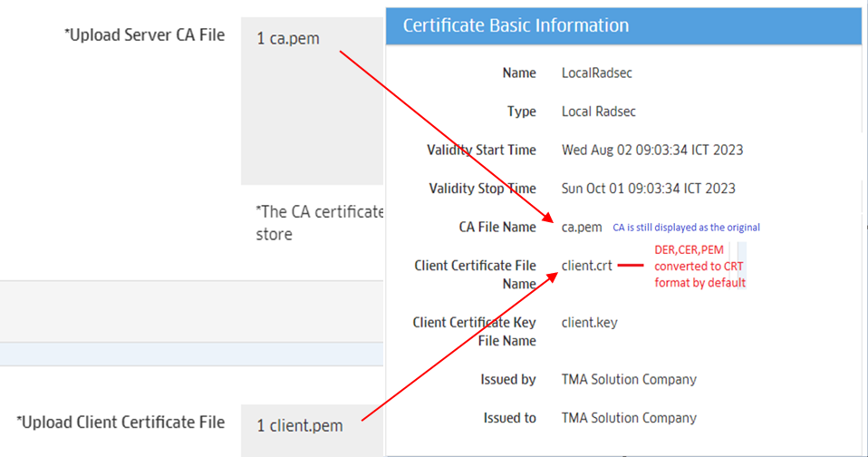Click the Validity Stop Time date value

(x=649, y=189)
